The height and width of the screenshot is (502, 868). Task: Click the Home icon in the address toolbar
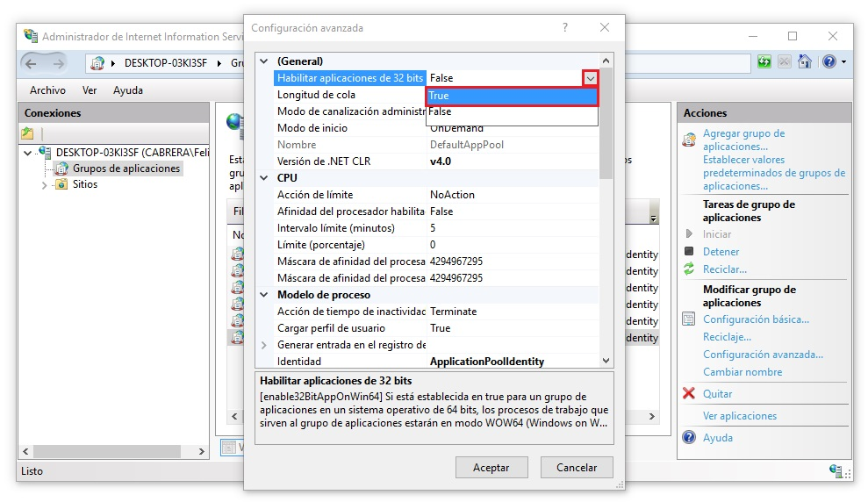pos(804,62)
